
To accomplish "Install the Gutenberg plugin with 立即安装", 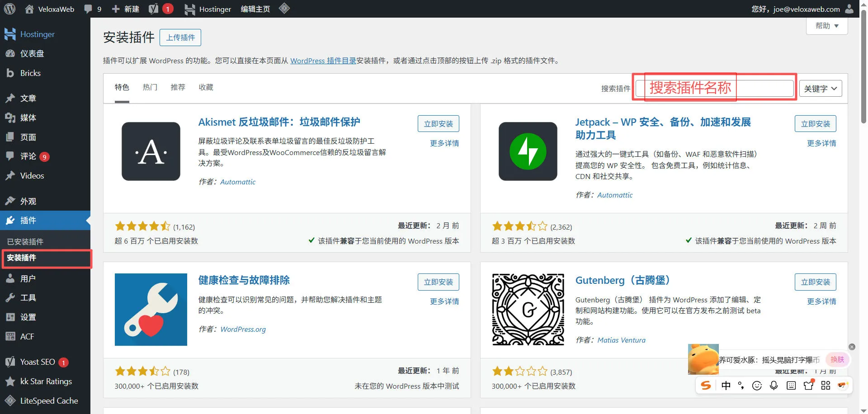I will click(815, 282).
